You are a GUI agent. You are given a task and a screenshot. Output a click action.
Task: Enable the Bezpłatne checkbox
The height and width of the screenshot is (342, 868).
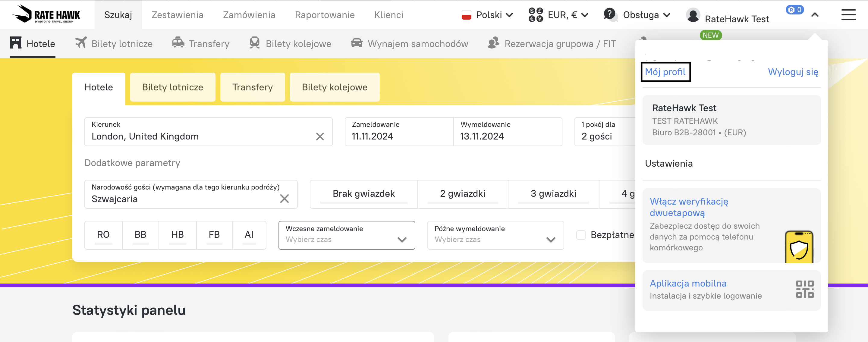[581, 235]
